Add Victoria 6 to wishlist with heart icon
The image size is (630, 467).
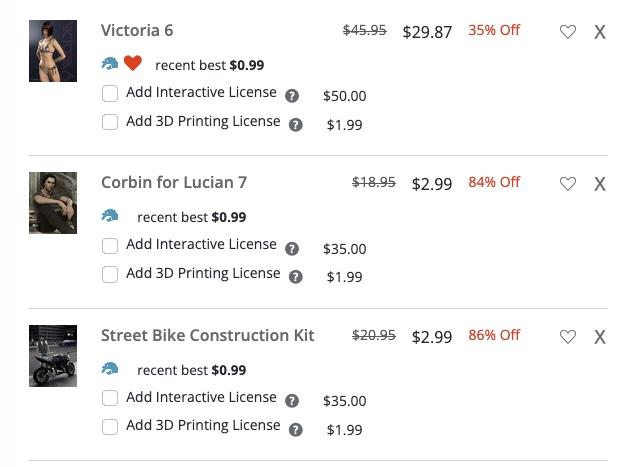click(x=568, y=32)
